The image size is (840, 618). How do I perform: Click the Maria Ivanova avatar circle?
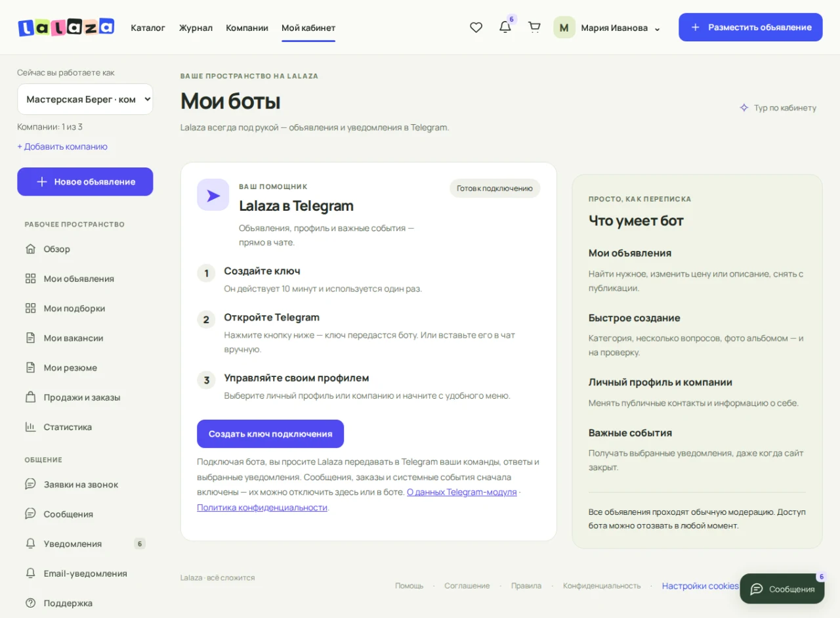coord(564,28)
